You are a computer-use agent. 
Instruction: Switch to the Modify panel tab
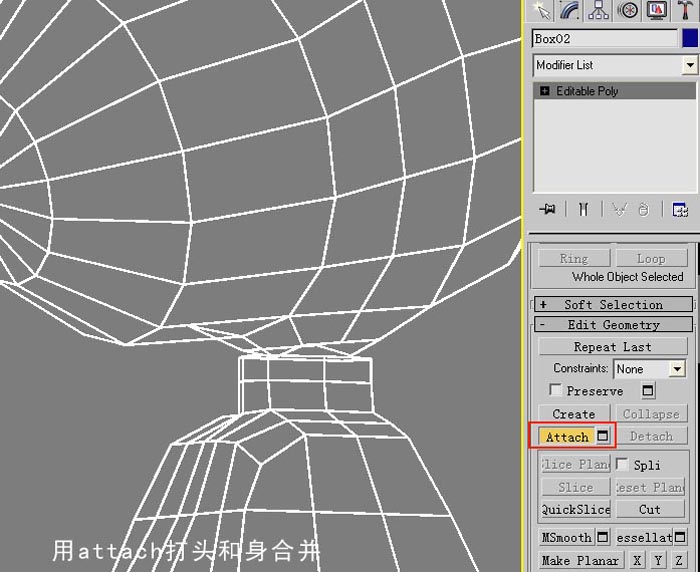[x=570, y=10]
